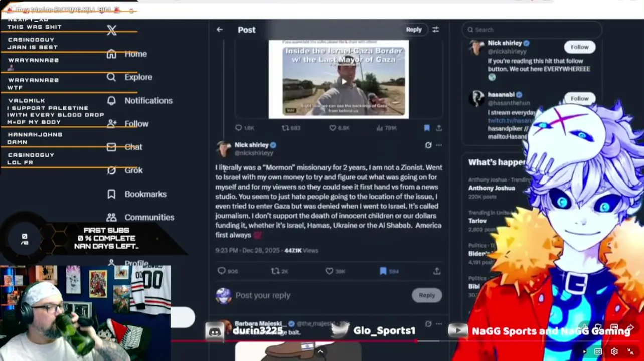Exit fullscreen on the video player
Image resolution: width=644 pixels, height=361 pixels.
(x=630, y=352)
